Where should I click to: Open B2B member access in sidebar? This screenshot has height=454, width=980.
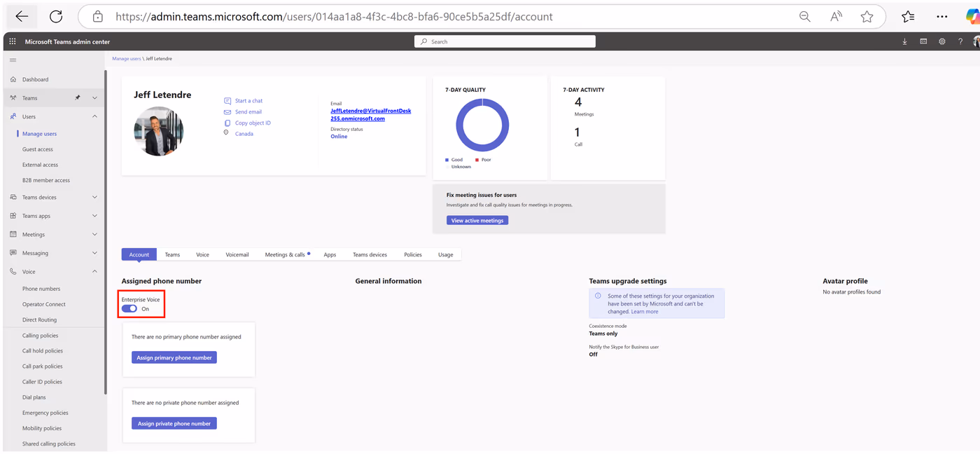pos(46,180)
